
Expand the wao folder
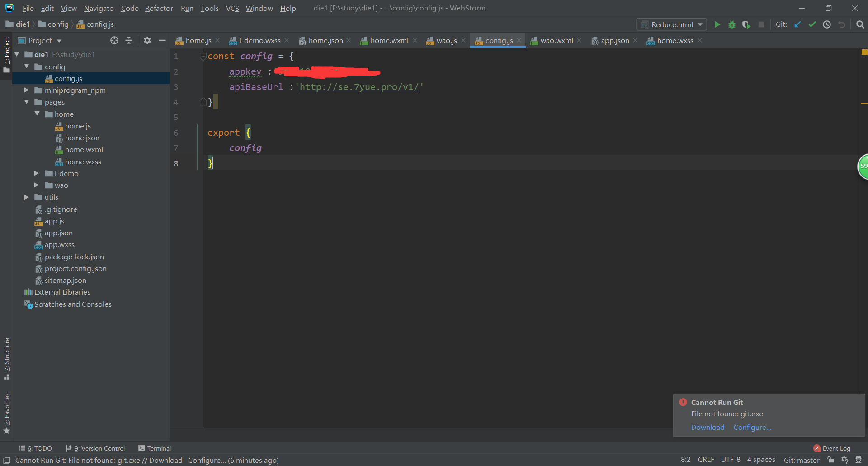point(37,185)
